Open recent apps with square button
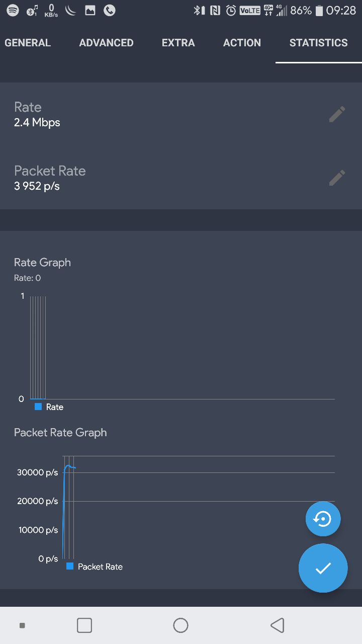 click(x=84, y=625)
